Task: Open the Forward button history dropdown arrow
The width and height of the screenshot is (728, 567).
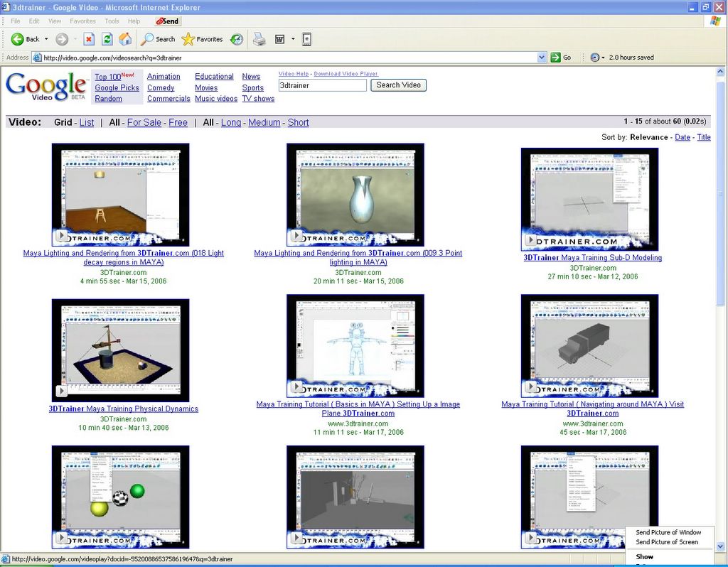Action: (75, 40)
